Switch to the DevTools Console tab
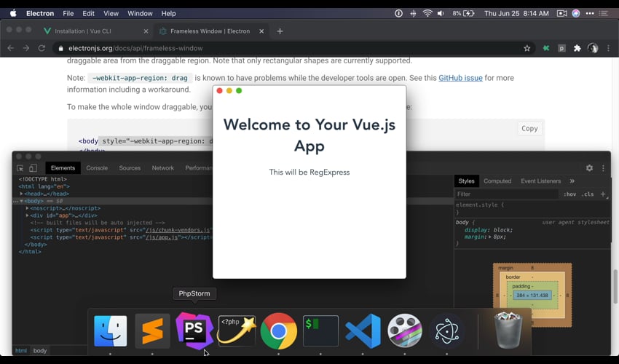 pyautogui.click(x=97, y=167)
